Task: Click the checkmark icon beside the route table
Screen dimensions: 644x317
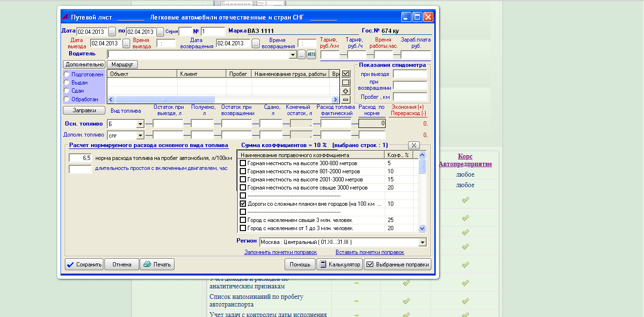Action: point(346,74)
